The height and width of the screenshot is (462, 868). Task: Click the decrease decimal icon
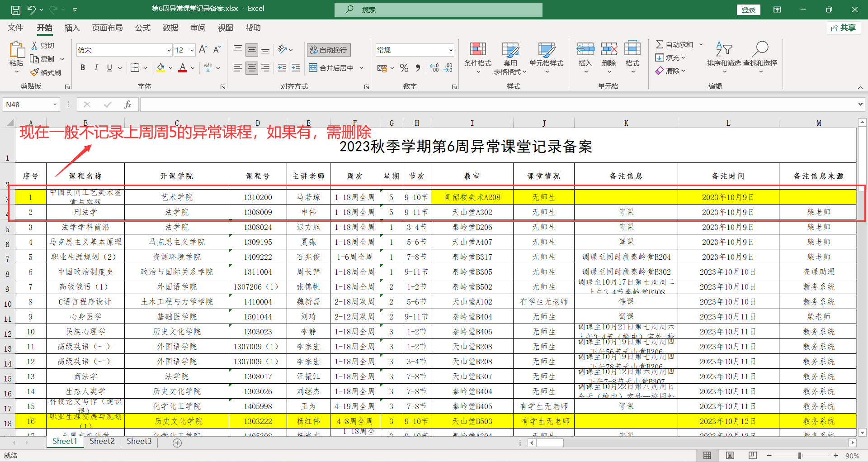[x=448, y=68]
